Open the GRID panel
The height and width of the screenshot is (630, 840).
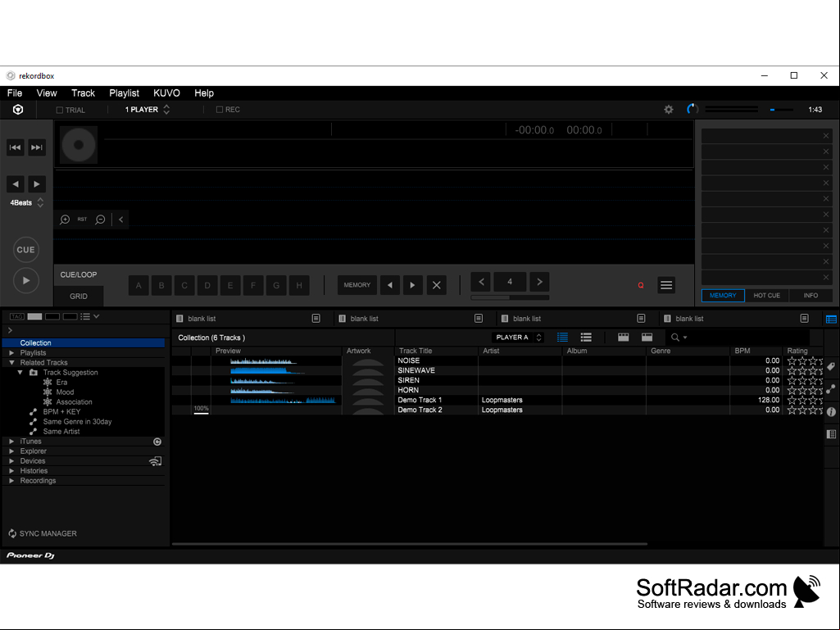pyautogui.click(x=78, y=297)
